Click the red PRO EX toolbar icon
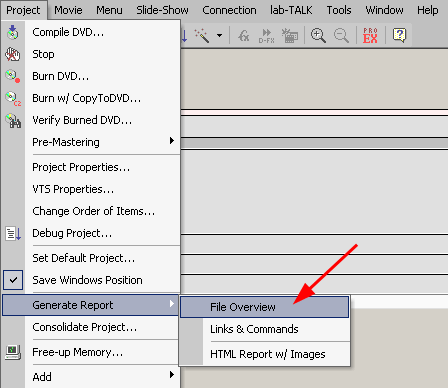This screenshot has height=388, width=448. click(370, 35)
